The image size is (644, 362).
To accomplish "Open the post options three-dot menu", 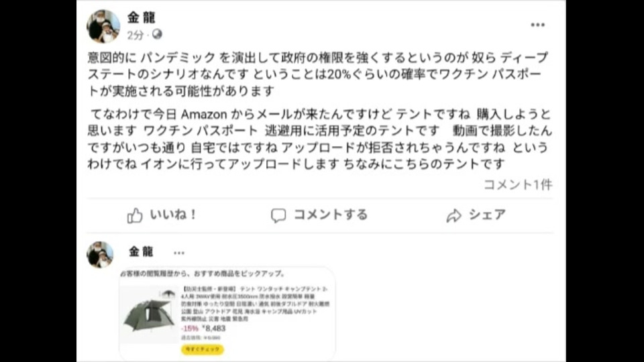I will coord(537,25).
